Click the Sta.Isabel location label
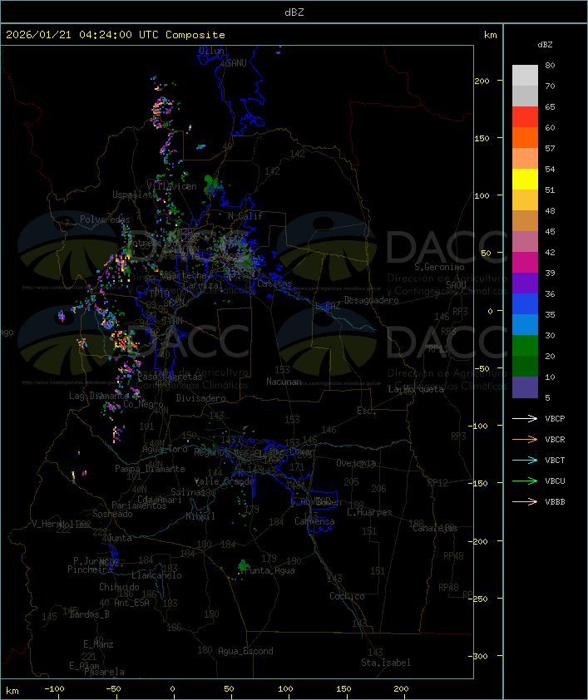Viewport: 588px width, 700px height. [x=385, y=663]
